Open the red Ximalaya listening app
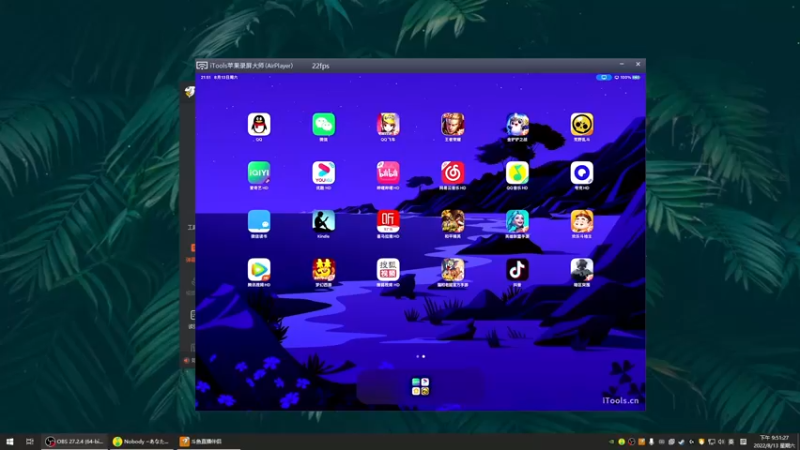800x450 pixels. click(388, 221)
